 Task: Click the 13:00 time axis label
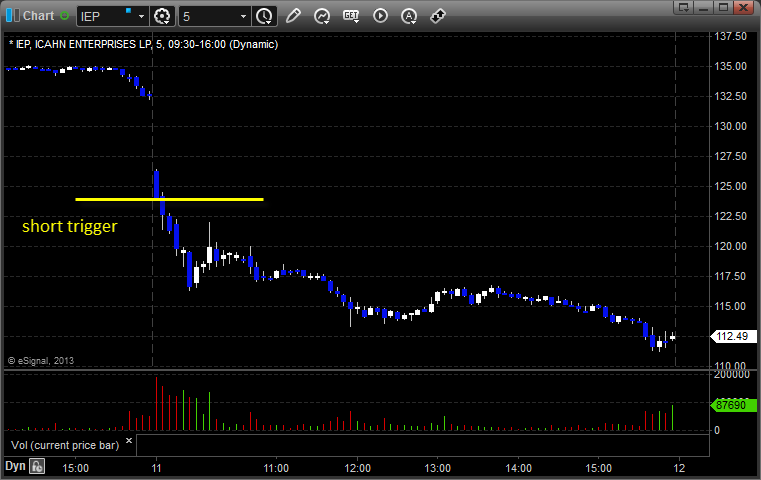(437, 468)
